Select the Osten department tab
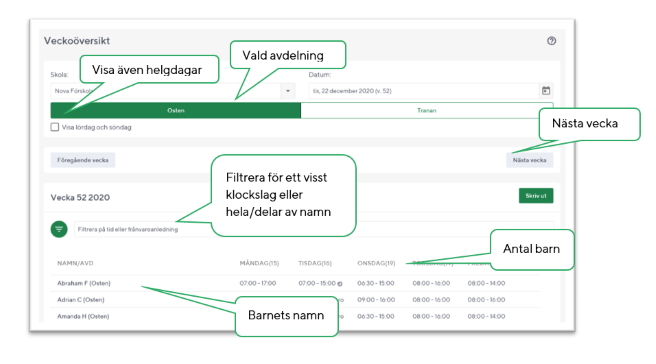Screen dimensions: 656x364 176,110
